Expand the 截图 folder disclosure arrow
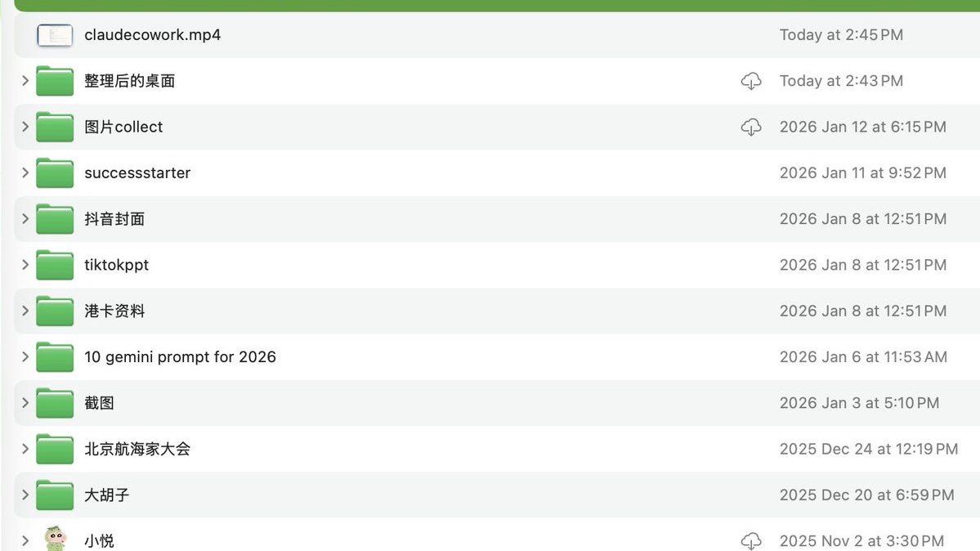This screenshot has height=551, width=980. pos(25,403)
